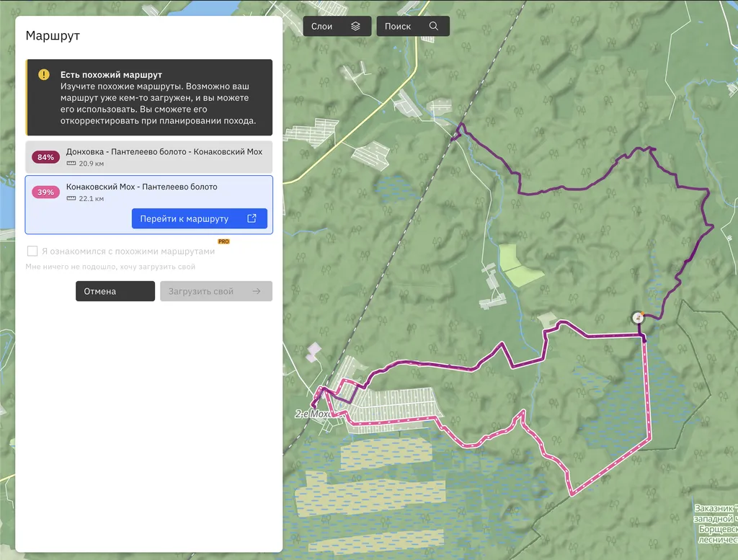Select the Донховка - Пантелеево болото route
The height and width of the screenshot is (560, 738).
click(x=164, y=152)
